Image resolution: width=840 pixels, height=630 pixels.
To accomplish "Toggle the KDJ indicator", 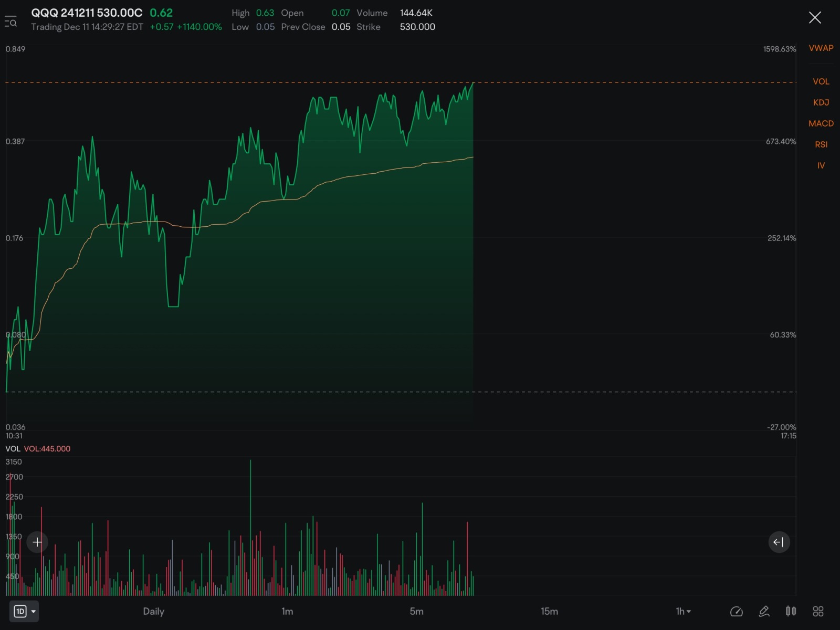I will (x=821, y=102).
